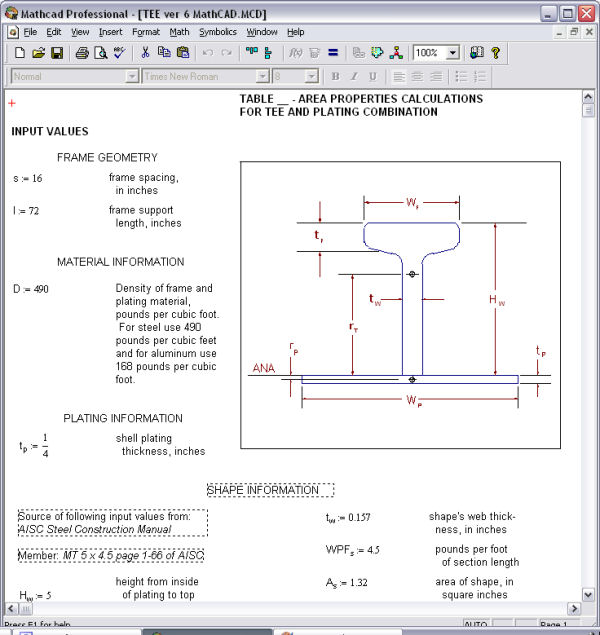
Task: Toggle Bold formatting button
Action: pyautogui.click(x=335, y=77)
